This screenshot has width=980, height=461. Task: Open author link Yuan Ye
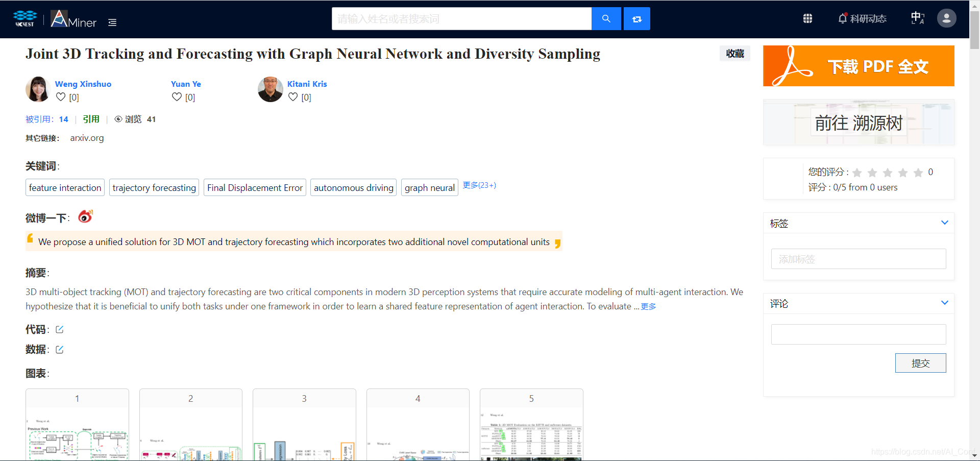click(x=186, y=84)
